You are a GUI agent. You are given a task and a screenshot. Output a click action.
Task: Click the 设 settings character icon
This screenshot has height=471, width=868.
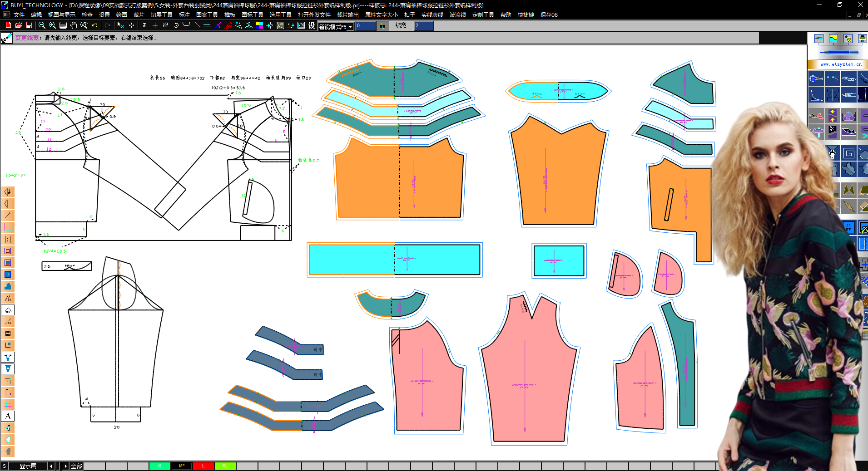click(x=312, y=25)
